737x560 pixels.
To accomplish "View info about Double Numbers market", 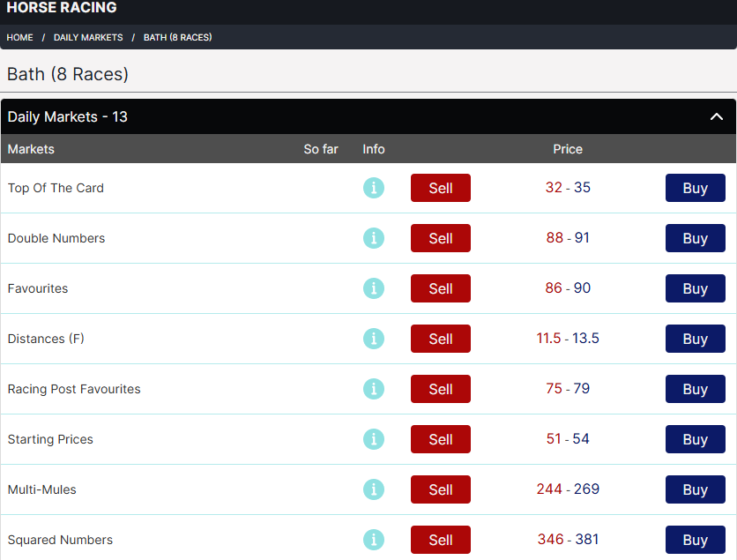I will pos(373,238).
